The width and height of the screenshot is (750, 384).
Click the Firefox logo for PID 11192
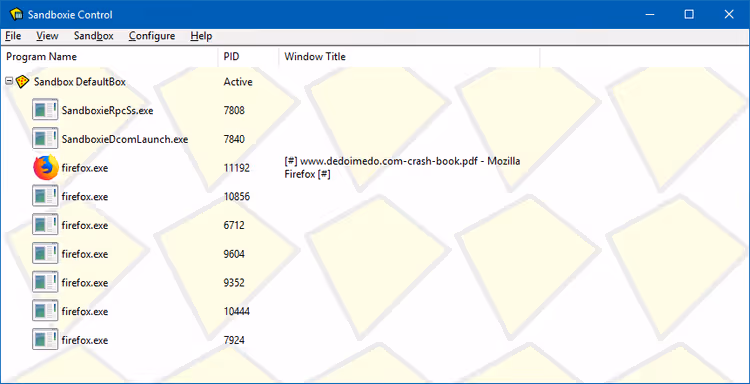click(x=46, y=167)
